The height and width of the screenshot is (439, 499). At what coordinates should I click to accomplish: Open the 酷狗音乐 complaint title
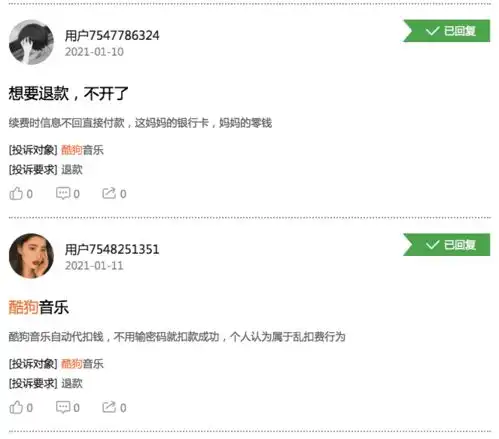39,307
